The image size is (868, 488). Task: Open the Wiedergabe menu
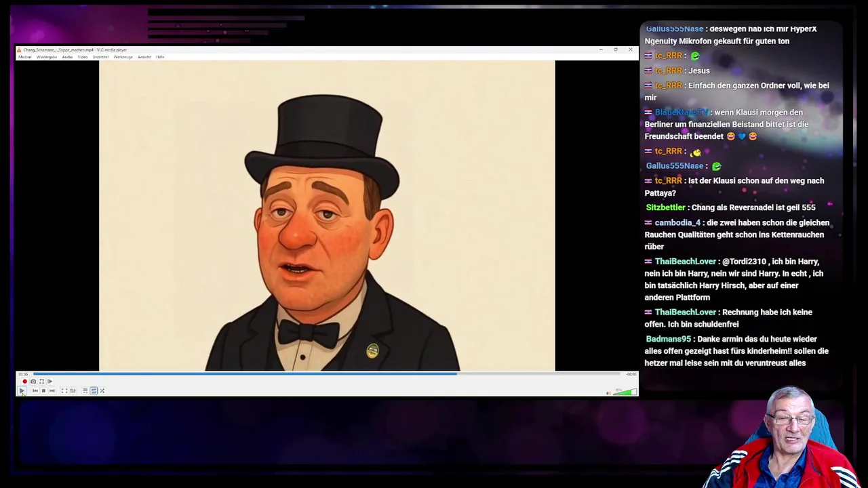pyautogui.click(x=47, y=57)
